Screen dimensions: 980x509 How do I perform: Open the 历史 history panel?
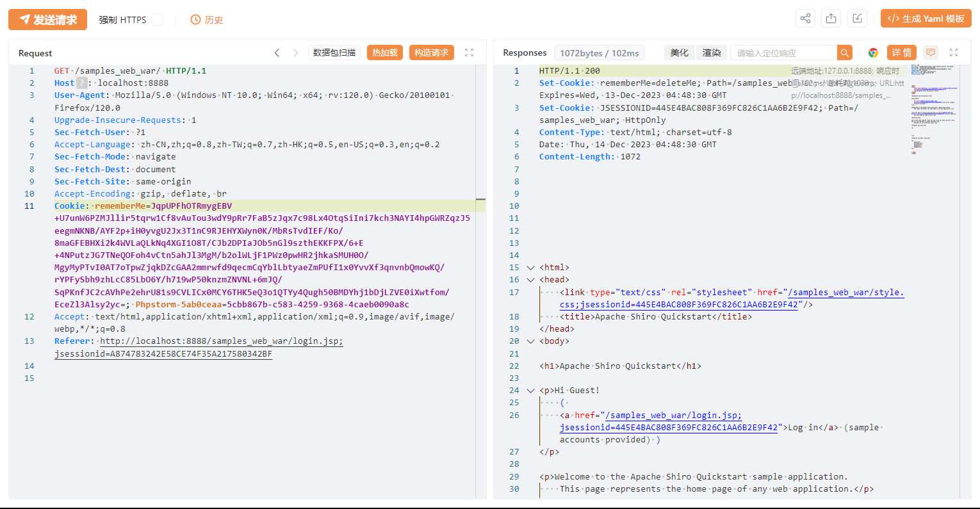(x=207, y=20)
